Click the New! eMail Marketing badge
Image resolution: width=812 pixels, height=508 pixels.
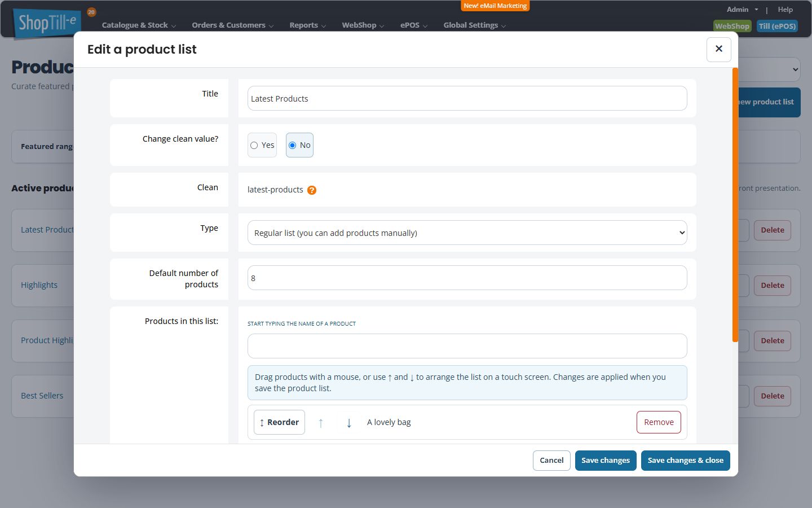495,6
